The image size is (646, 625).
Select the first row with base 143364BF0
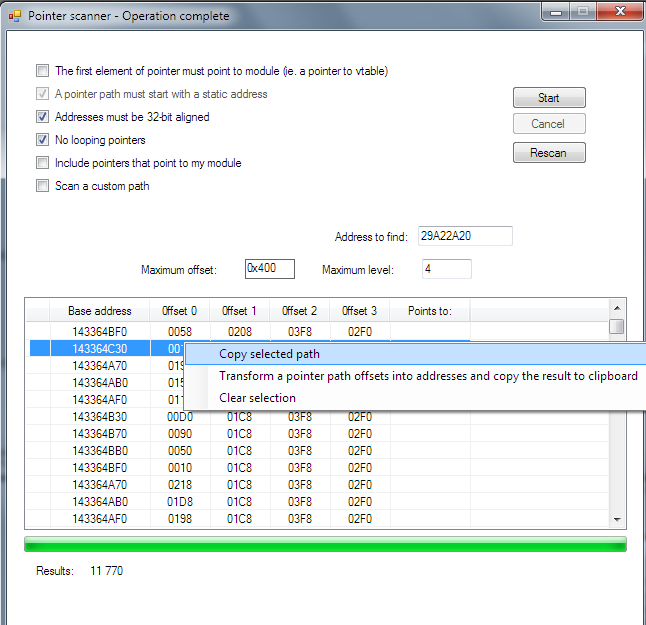click(99, 330)
